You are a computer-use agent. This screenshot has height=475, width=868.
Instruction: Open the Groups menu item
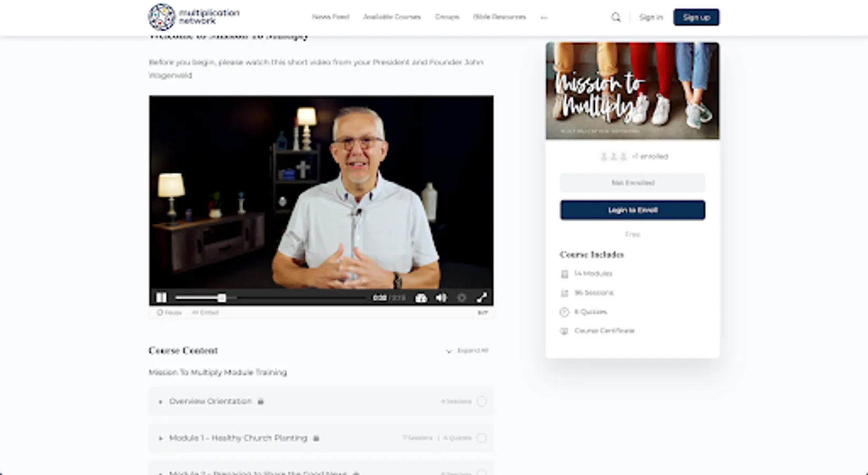point(447,17)
